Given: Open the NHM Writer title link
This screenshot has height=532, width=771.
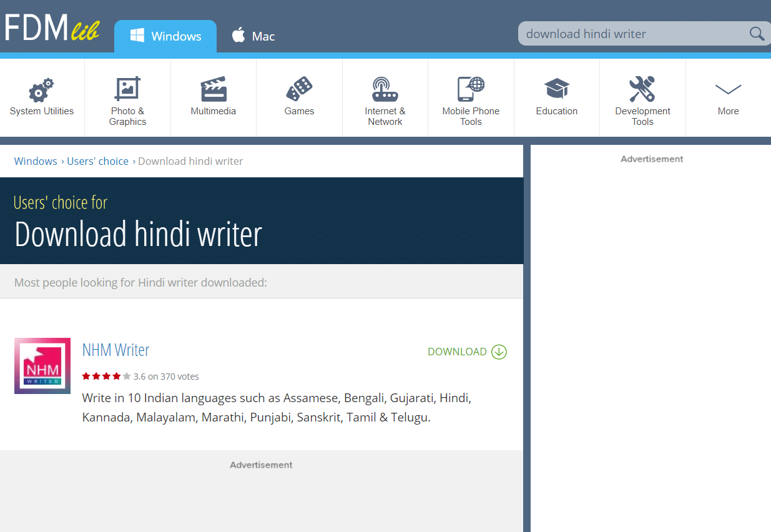Looking at the screenshot, I should pyautogui.click(x=116, y=350).
